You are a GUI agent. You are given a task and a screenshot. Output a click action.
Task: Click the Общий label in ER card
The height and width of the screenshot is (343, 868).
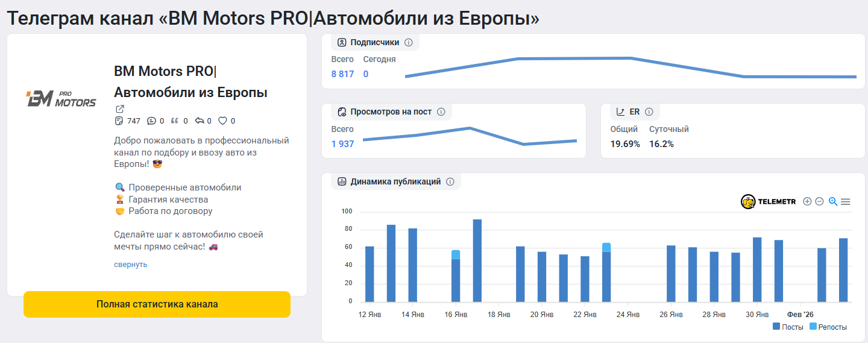[x=624, y=129]
